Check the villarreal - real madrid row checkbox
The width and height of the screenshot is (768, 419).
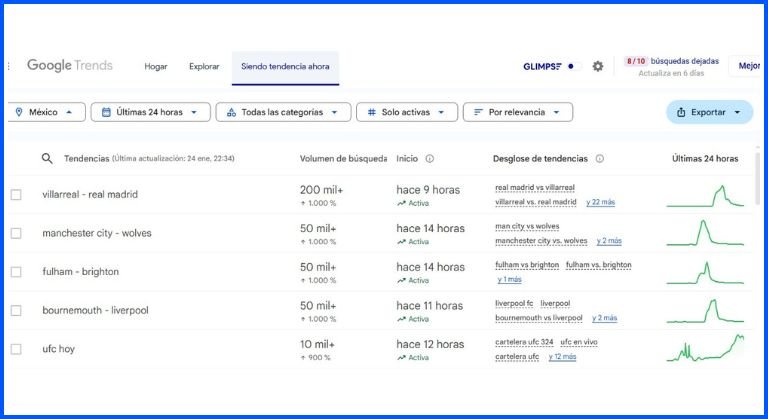(16, 195)
